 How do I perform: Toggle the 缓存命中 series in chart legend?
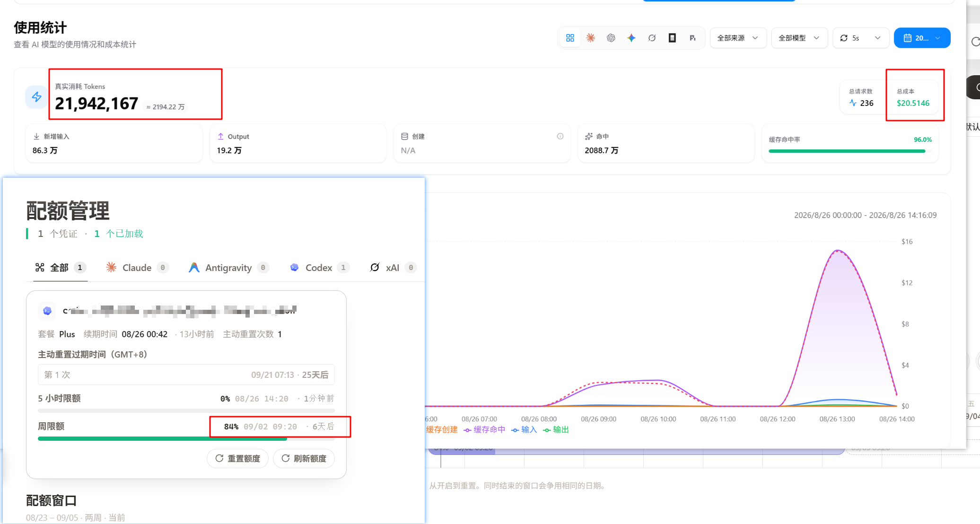click(484, 429)
